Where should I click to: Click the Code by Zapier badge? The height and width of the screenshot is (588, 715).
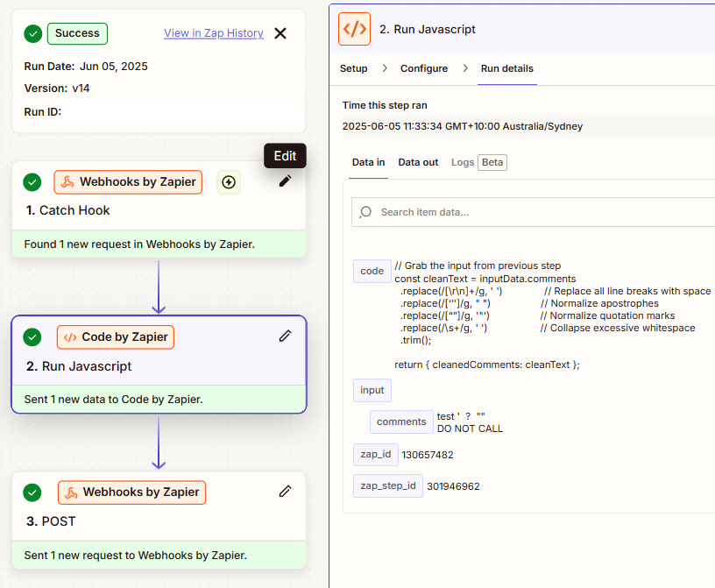[116, 337]
